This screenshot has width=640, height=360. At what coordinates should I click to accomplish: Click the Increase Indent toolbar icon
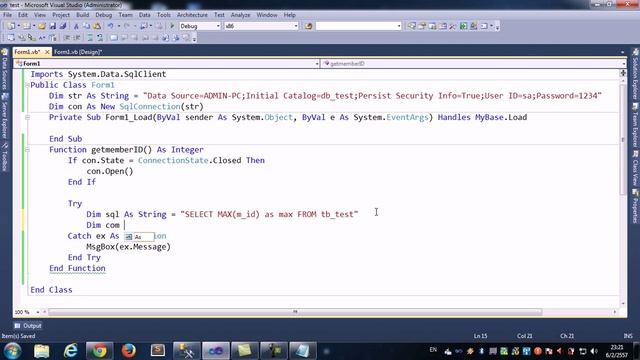click(x=77, y=38)
